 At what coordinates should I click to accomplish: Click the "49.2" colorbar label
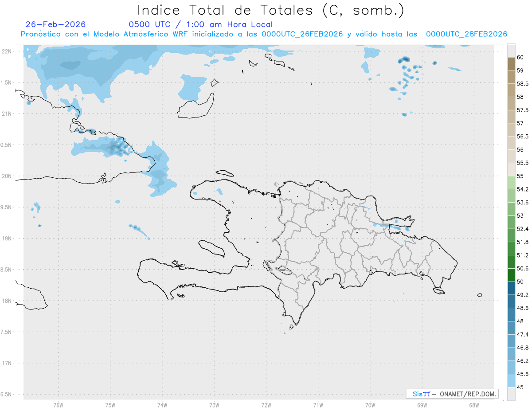click(x=523, y=295)
